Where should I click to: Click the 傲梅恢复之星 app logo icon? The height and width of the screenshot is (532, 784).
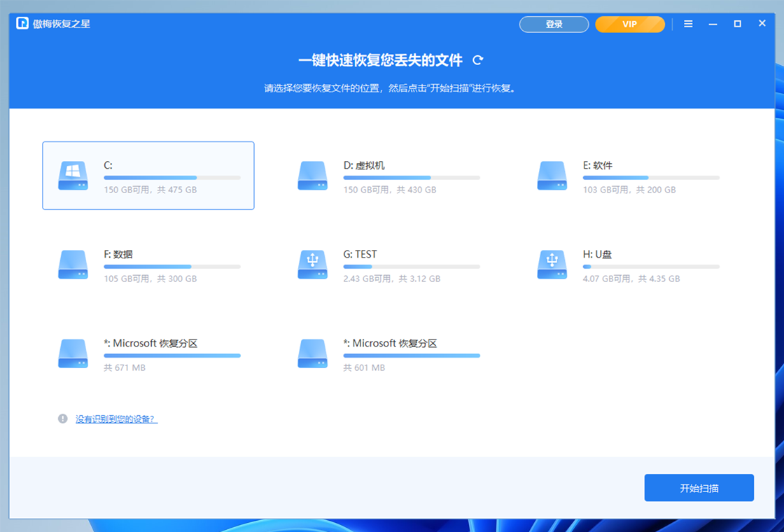click(x=22, y=24)
